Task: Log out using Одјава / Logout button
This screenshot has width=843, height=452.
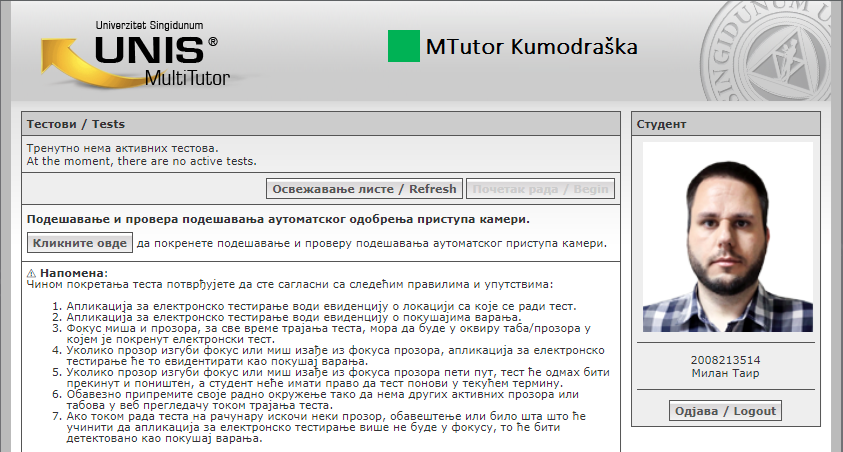Action: [725, 412]
